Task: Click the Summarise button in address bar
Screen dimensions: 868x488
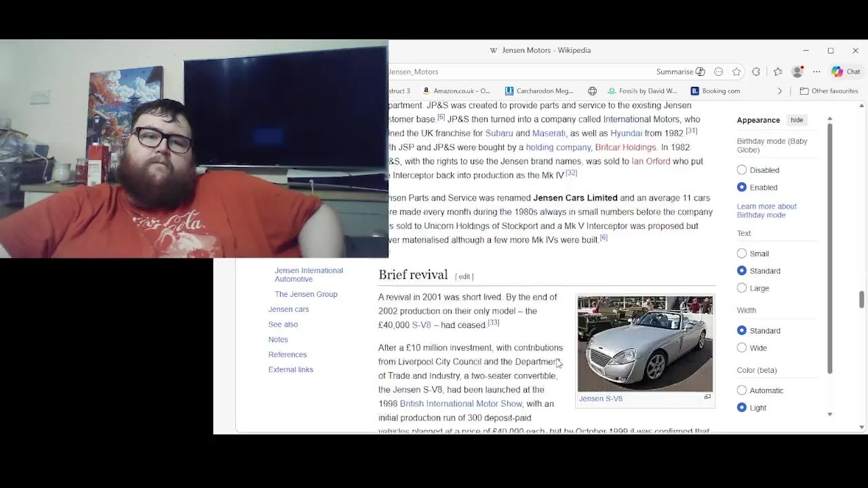Action: [680, 72]
